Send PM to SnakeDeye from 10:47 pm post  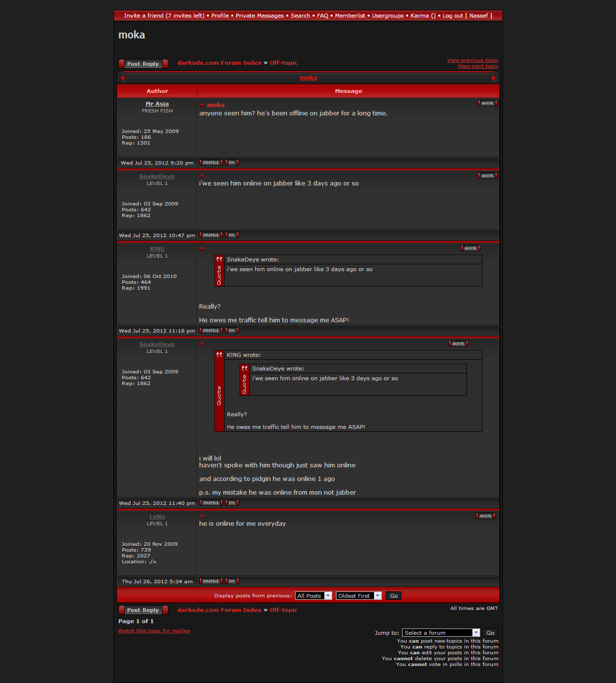[x=232, y=235]
